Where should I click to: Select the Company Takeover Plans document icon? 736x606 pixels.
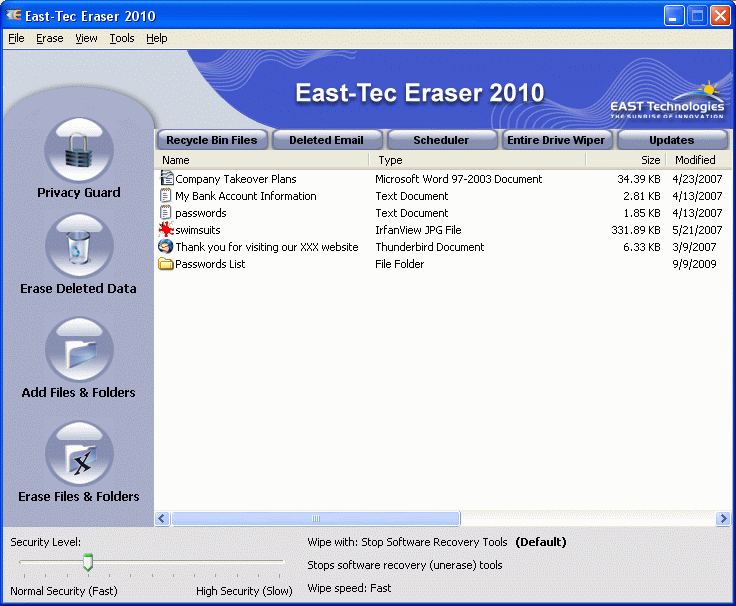(166, 179)
